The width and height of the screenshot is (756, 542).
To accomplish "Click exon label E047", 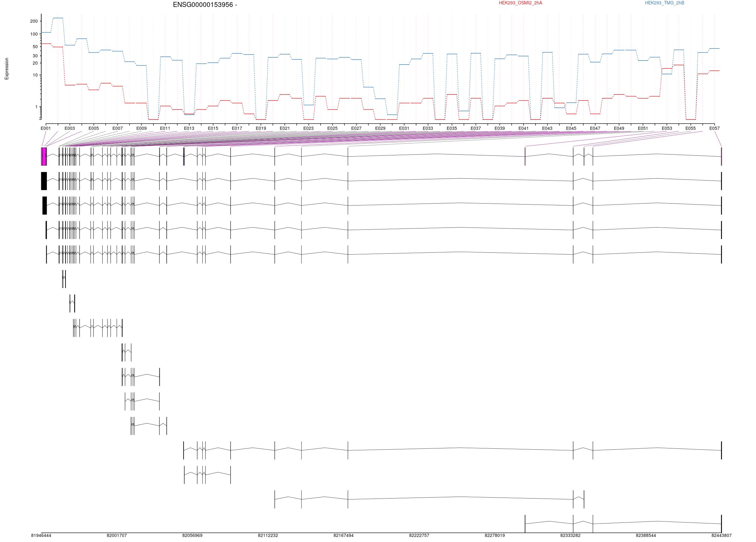I will [x=595, y=129].
